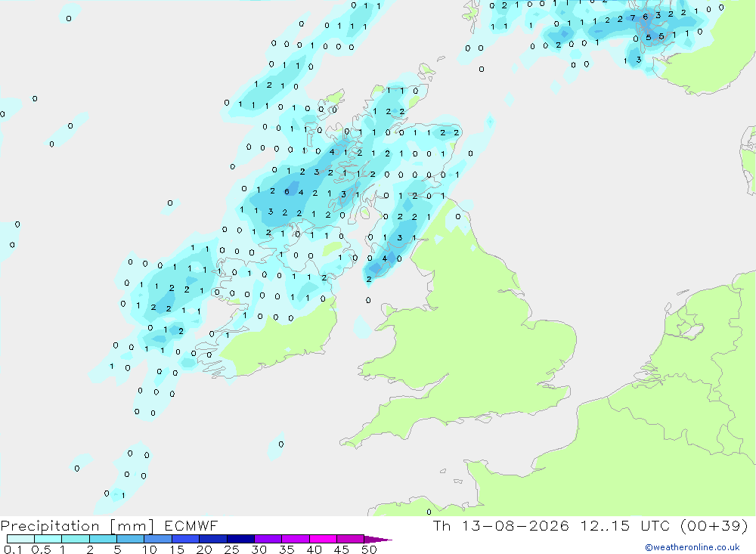The width and height of the screenshot is (756, 554).
Task: Click the "0.5" legend scale label
Action: 41,549
